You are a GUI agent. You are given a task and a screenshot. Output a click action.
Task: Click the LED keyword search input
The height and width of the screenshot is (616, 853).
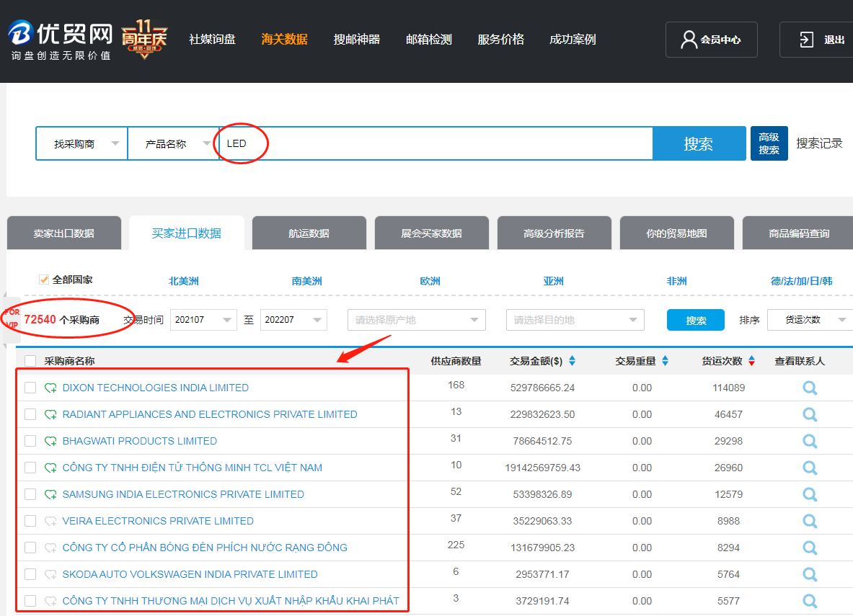tap(436, 143)
